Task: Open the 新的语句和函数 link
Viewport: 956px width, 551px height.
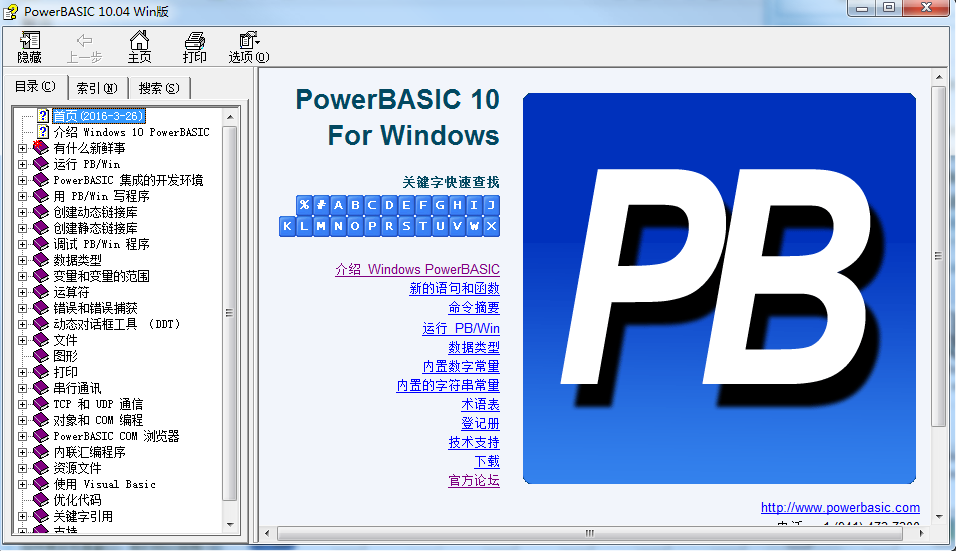Action: (x=454, y=288)
